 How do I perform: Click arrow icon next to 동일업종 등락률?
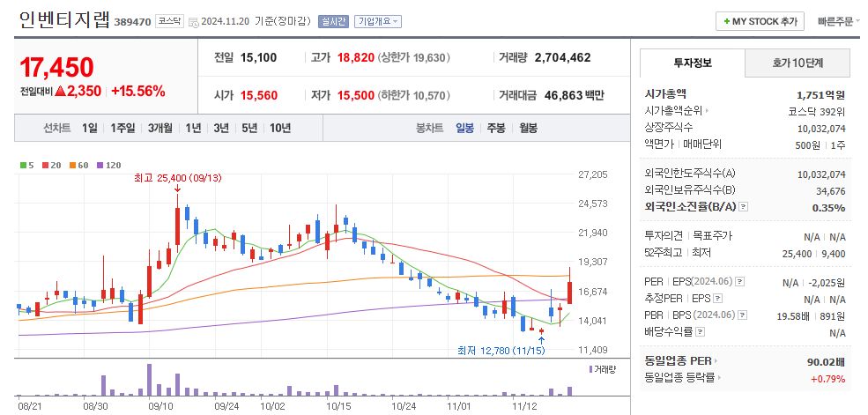pyautogui.click(x=720, y=378)
